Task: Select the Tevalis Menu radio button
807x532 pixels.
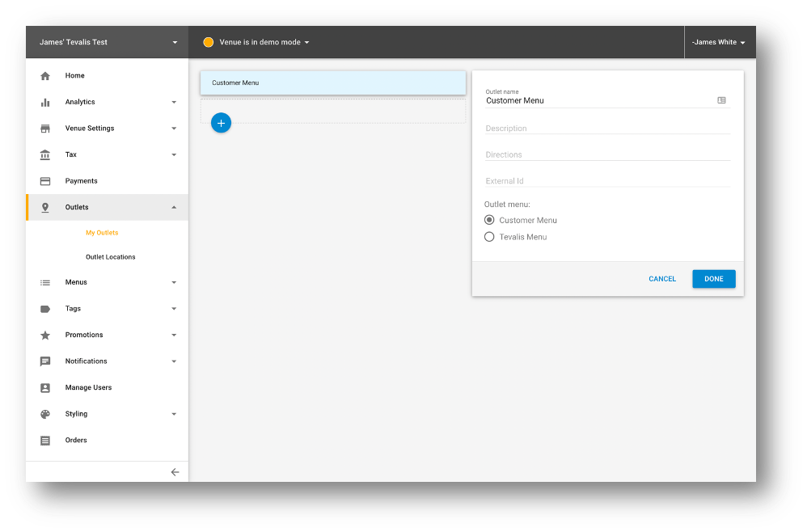Action: [x=488, y=237]
